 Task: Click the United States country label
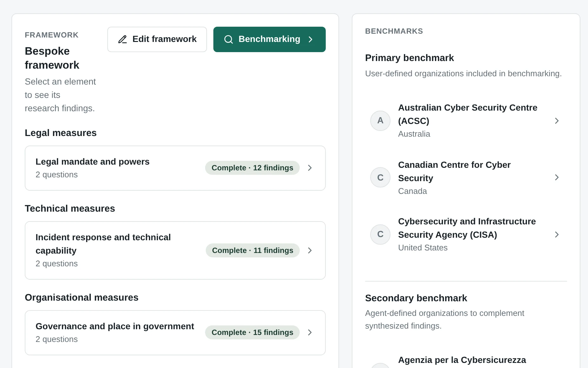(x=423, y=248)
